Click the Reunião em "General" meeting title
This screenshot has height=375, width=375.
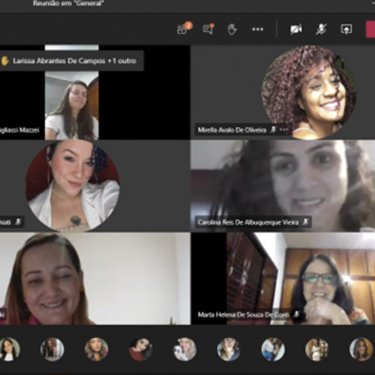[x=68, y=4]
